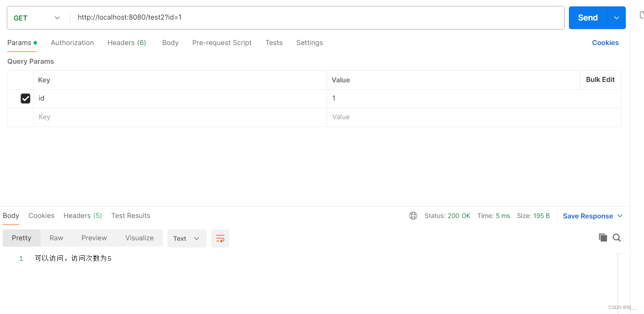The height and width of the screenshot is (314, 644).
Task: Switch params to Bulk Edit mode
Action: coord(600,79)
